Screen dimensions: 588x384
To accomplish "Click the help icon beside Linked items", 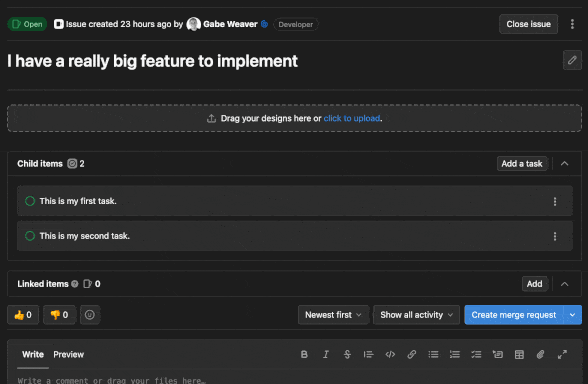I will pyautogui.click(x=75, y=284).
